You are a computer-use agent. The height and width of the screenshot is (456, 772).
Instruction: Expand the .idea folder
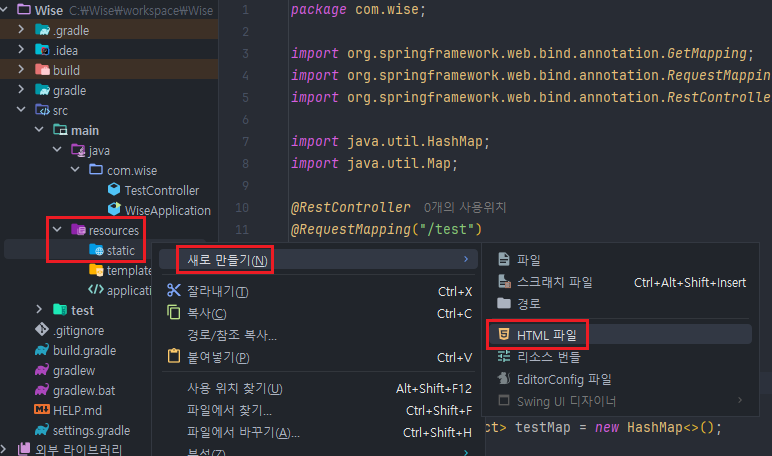(21, 49)
